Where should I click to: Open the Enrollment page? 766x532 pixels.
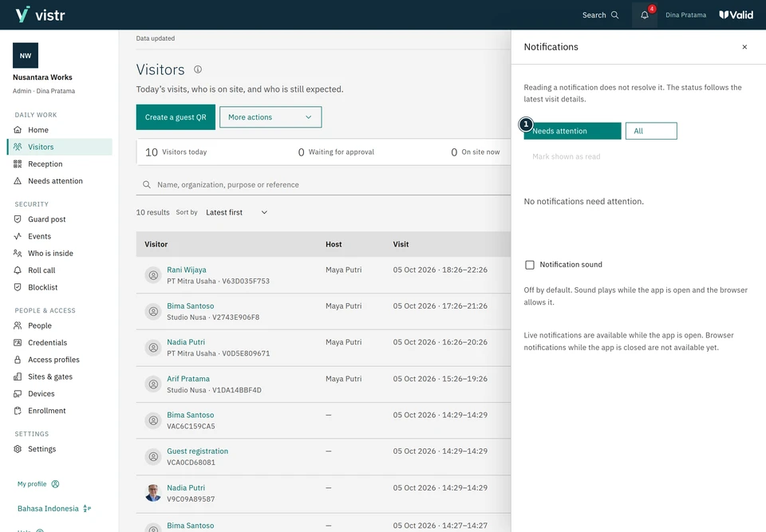[x=60, y=411]
